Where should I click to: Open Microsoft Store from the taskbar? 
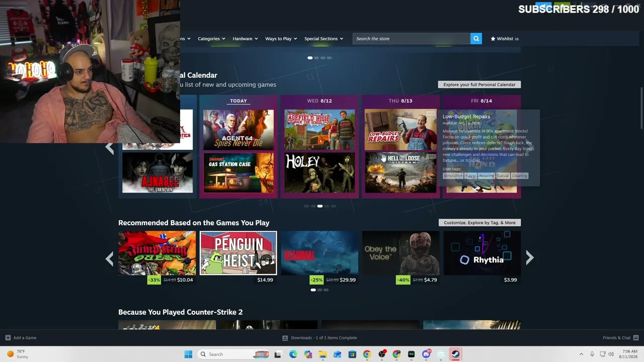pos(352,354)
